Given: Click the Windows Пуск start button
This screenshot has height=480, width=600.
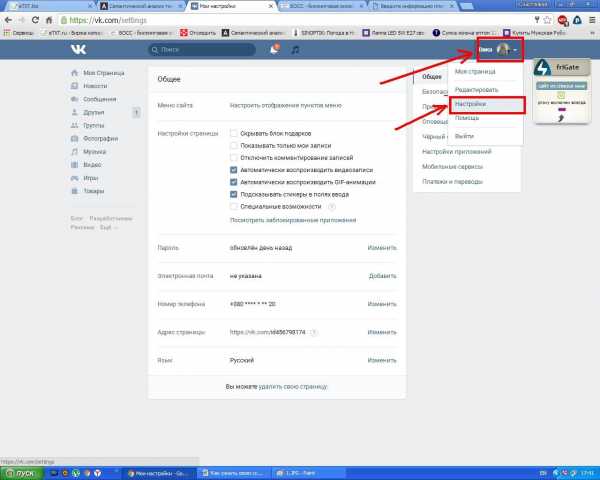Looking at the screenshot, I should (x=21, y=473).
